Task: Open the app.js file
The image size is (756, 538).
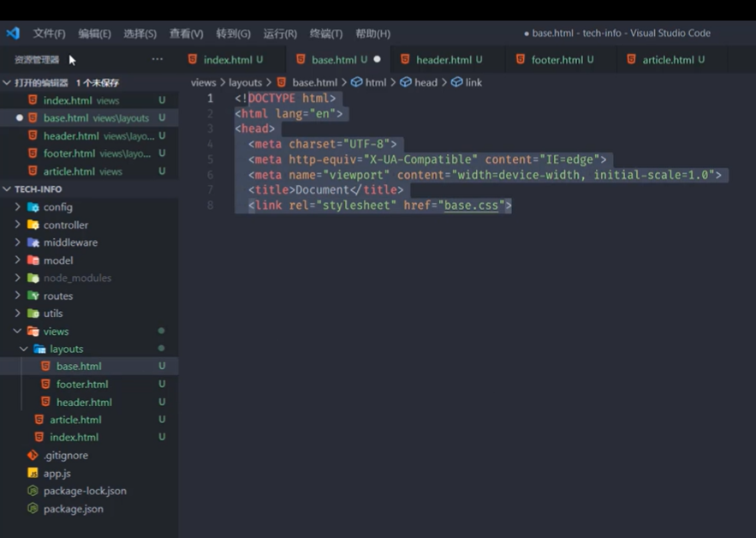Action: pos(89,474)
